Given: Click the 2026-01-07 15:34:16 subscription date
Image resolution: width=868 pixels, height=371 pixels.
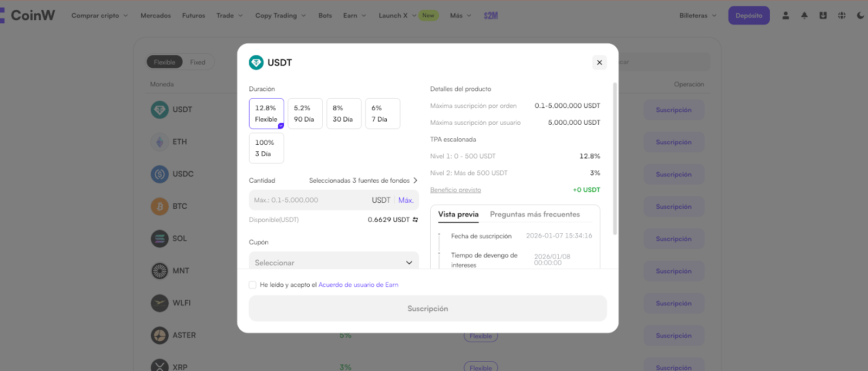Looking at the screenshot, I should pyautogui.click(x=559, y=236).
